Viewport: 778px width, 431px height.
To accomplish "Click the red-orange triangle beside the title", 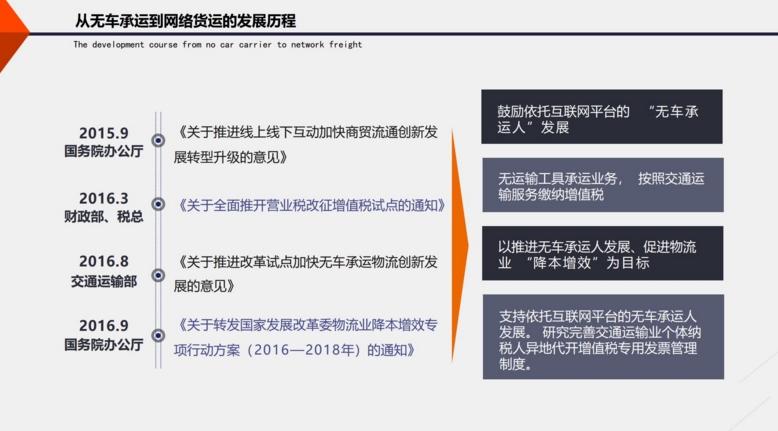I will [11, 35].
